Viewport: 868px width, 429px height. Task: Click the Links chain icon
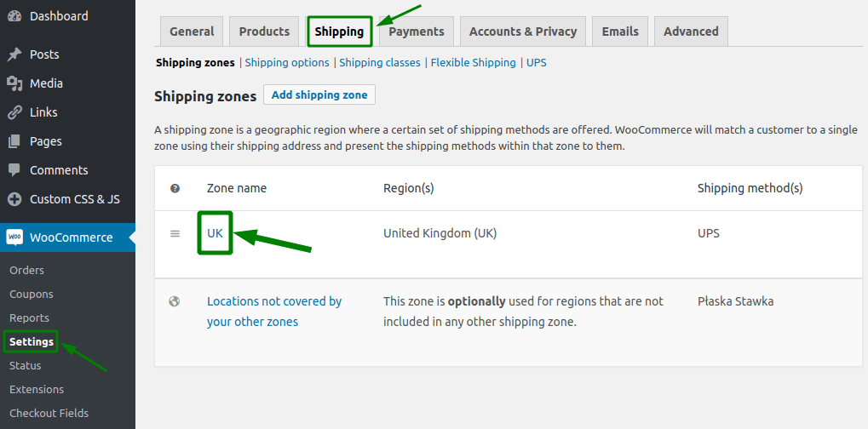[x=14, y=112]
